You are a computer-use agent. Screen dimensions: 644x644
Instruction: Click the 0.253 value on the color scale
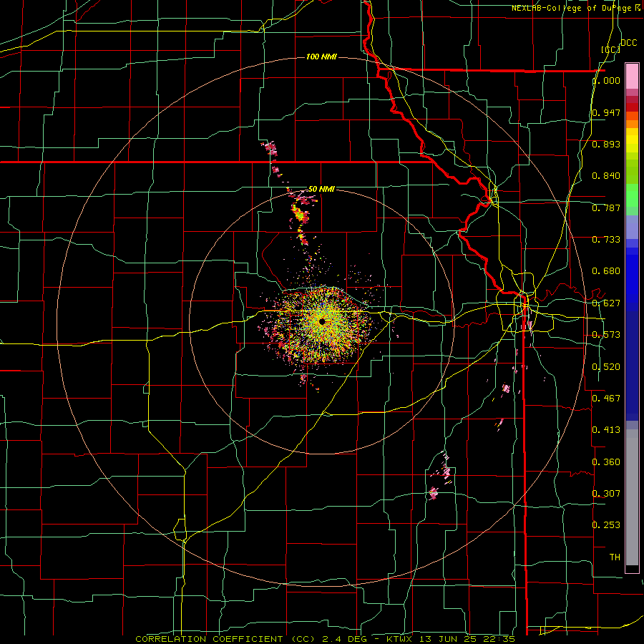606,525
